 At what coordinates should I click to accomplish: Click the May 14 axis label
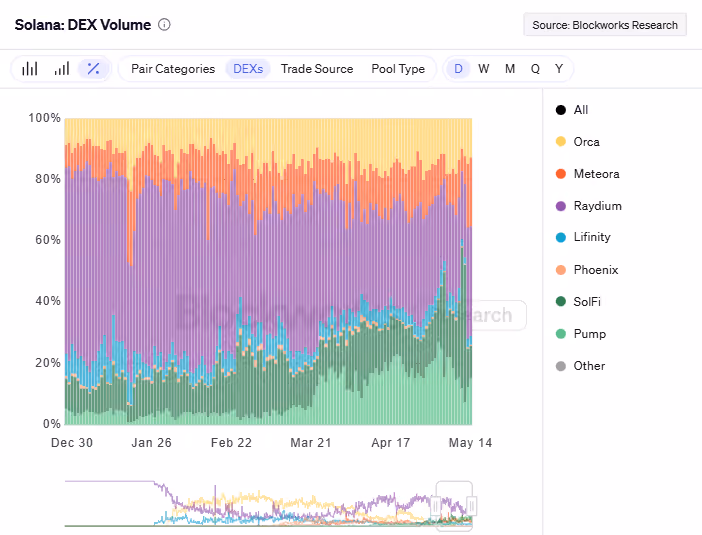[470, 443]
